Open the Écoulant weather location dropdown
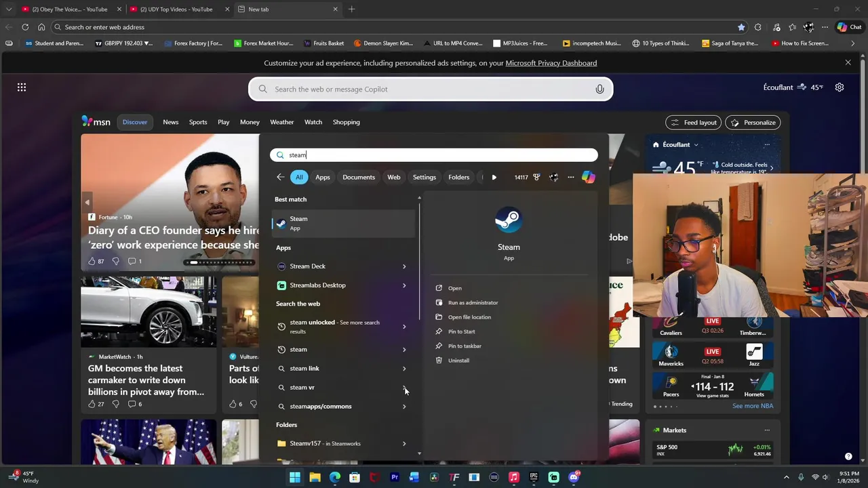868x488 pixels. tap(696, 145)
